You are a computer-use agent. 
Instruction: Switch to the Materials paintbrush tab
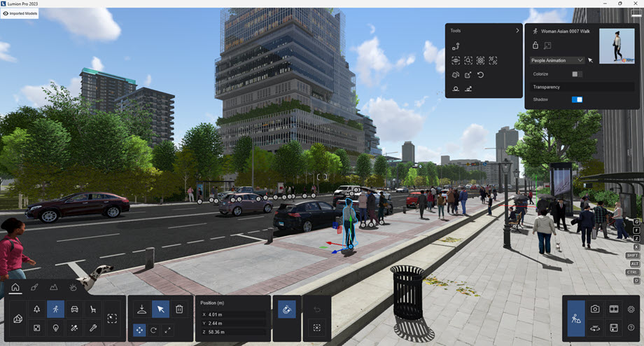point(34,287)
